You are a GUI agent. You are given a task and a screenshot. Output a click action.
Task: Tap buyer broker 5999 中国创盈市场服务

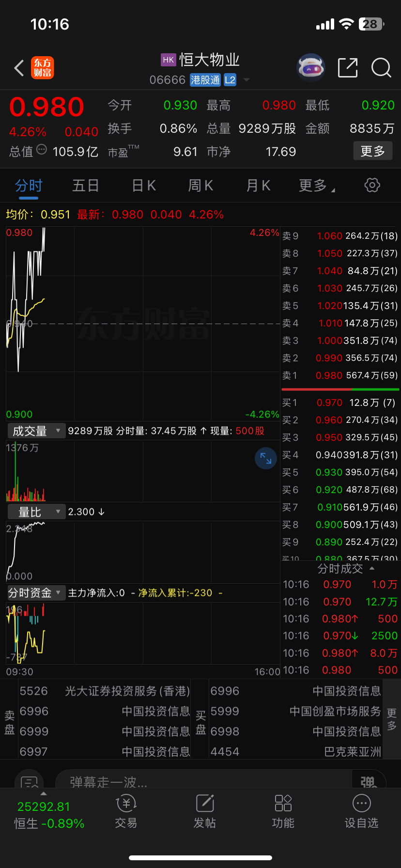coord(295,711)
